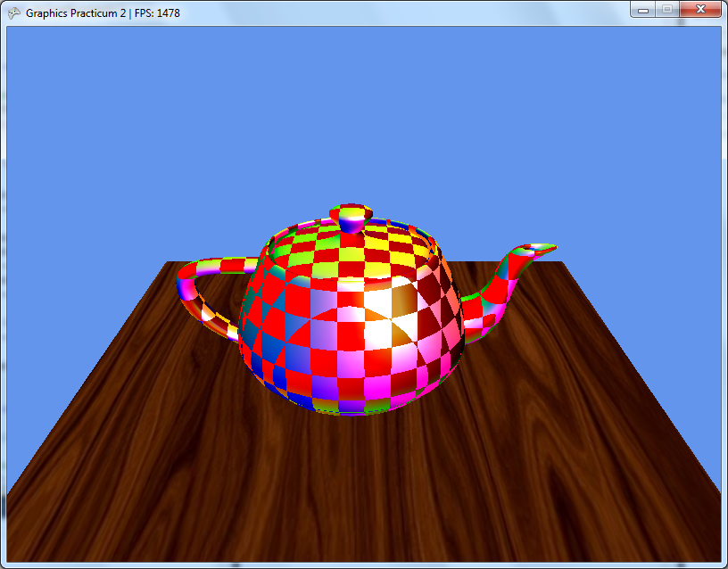Click the 'FPS: 1478' readout

(x=157, y=13)
